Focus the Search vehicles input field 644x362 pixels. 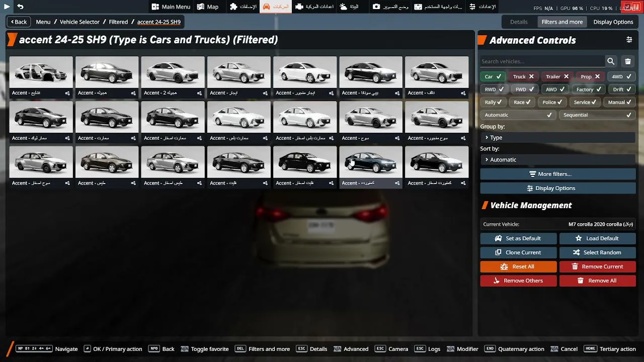pyautogui.click(x=542, y=61)
